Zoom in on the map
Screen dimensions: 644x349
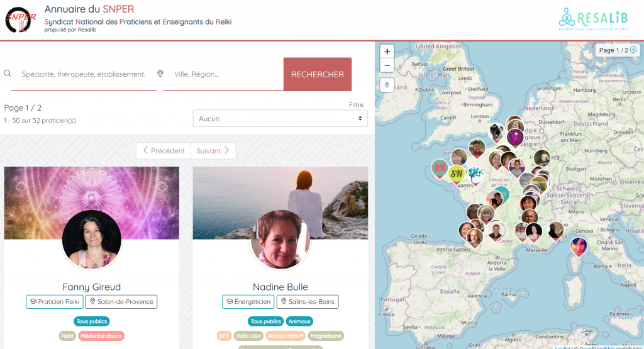(387, 52)
